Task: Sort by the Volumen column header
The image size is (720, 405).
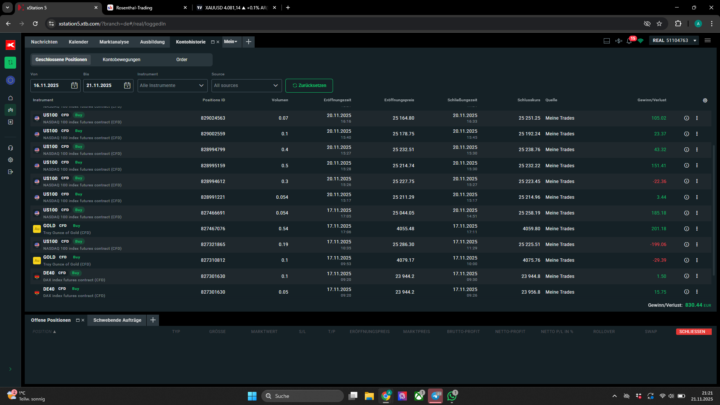Action: 280,100
